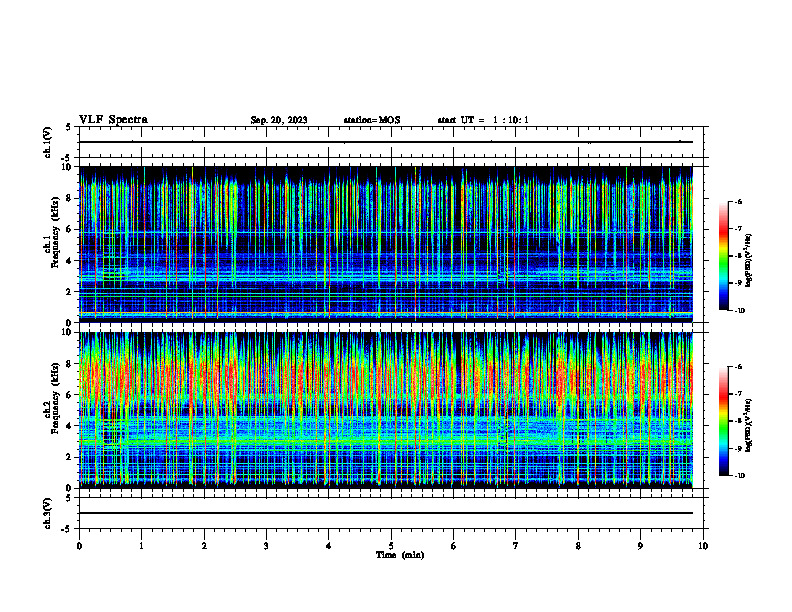Click the "5" tick on ch.1(V) axis

click(69, 127)
